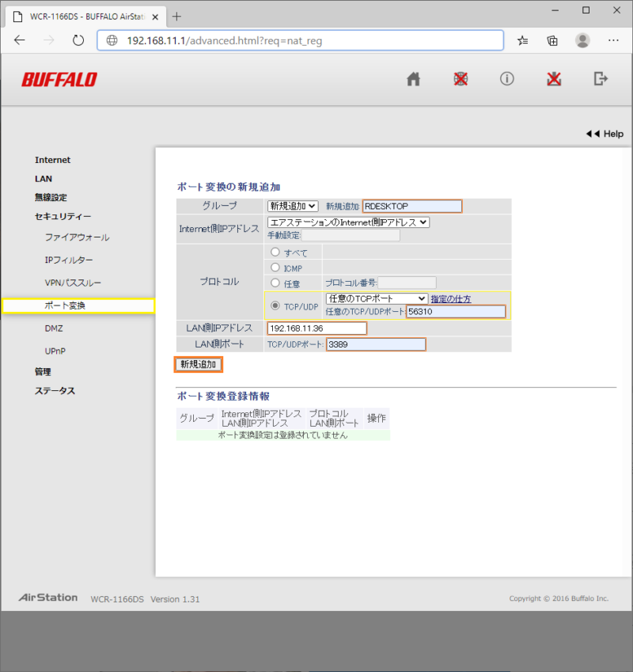Click the LAN側IPアドレス field 192.168.11.36

click(317, 328)
